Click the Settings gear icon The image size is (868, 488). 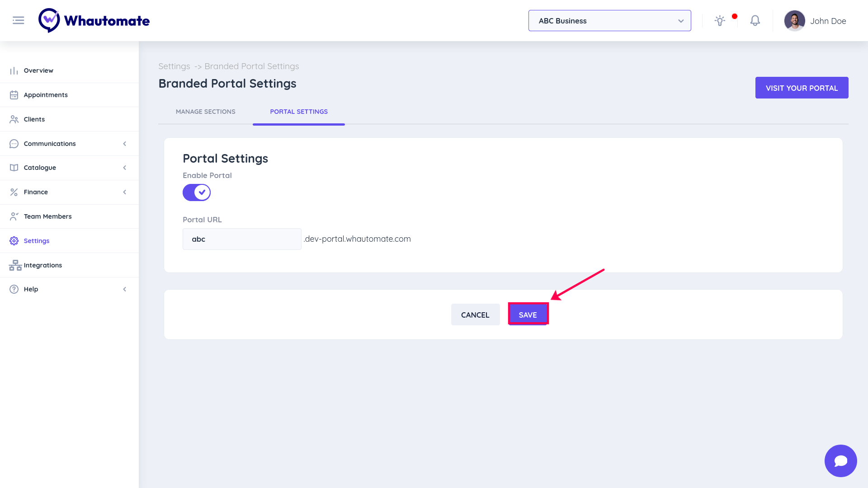14,241
